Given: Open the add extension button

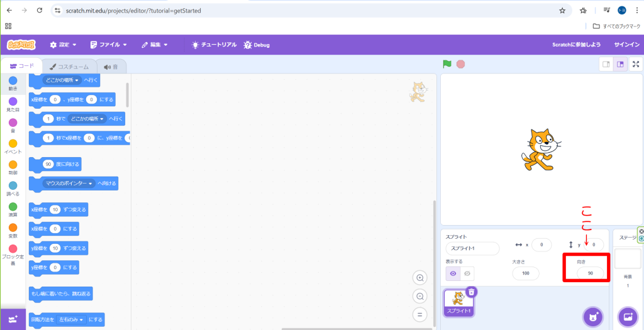Looking at the screenshot, I should point(13,319).
